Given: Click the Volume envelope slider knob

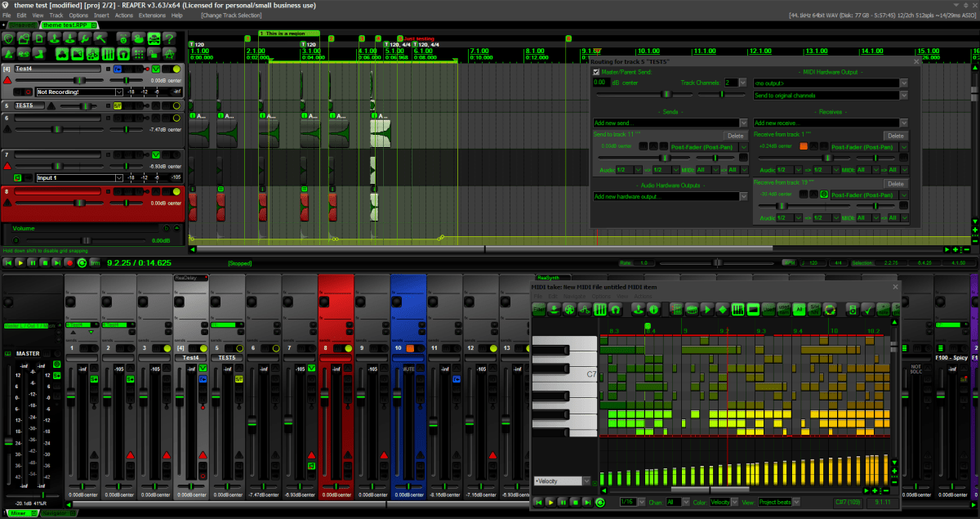Looking at the screenshot, I should (x=85, y=240).
